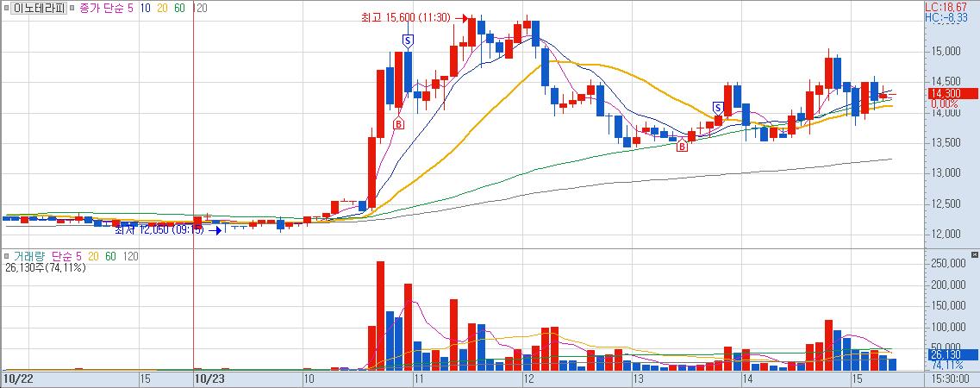
Task: Click the 최저 12,050 (09:15) low label
Action: (159, 230)
